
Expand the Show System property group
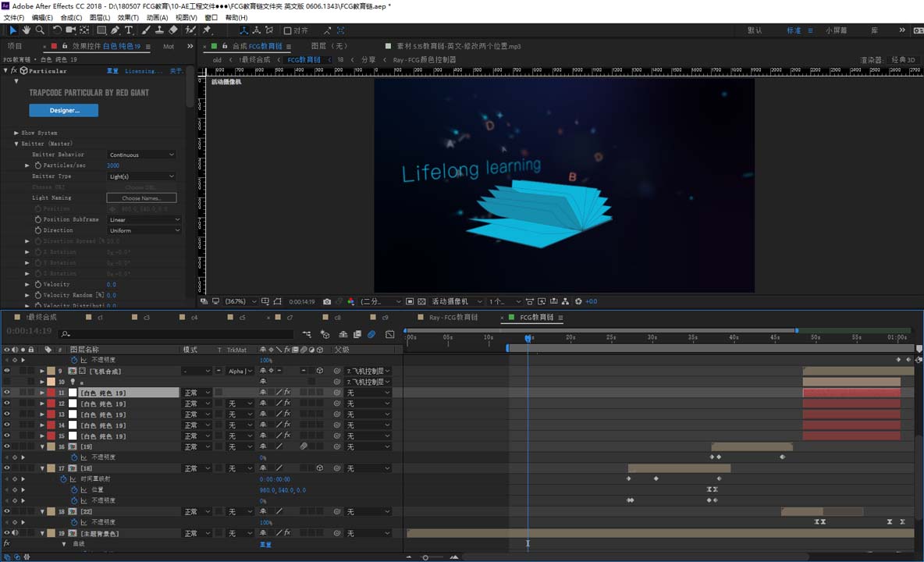tap(16, 133)
